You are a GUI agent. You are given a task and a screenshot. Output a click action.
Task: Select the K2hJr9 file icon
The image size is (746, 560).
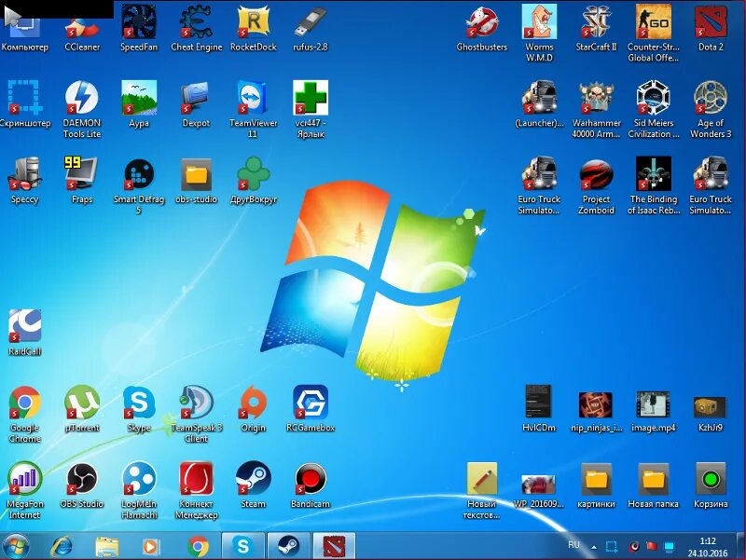pyautogui.click(x=711, y=413)
